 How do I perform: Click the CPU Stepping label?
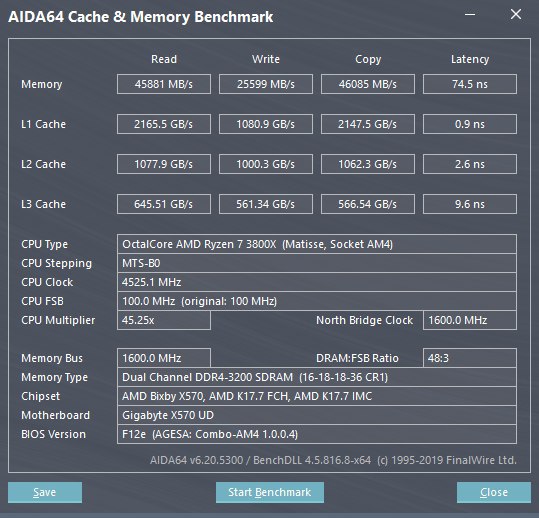(x=56, y=263)
